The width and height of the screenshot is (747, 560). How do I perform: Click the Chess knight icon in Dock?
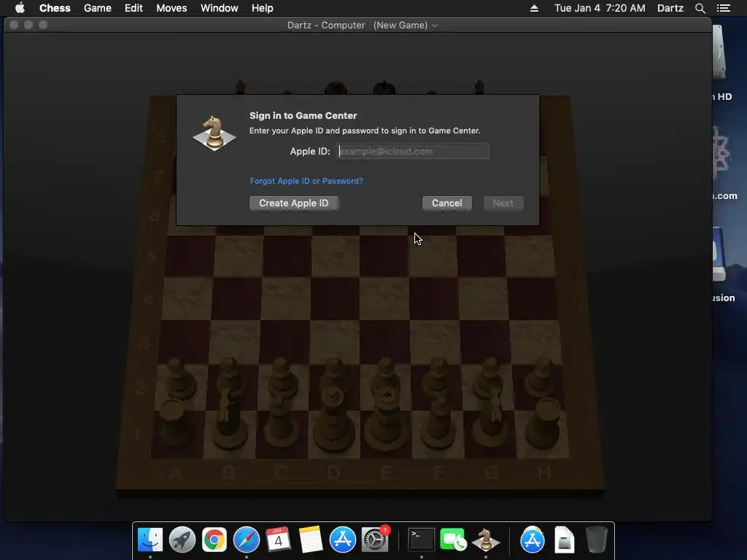(485, 540)
